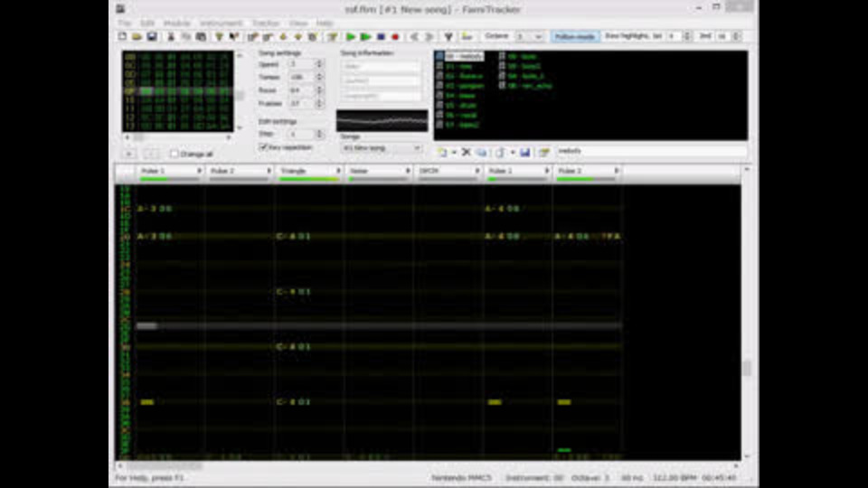This screenshot has height=488, width=868.
Task: Toggle edit mode with red record icon
Action: point(395,36)
